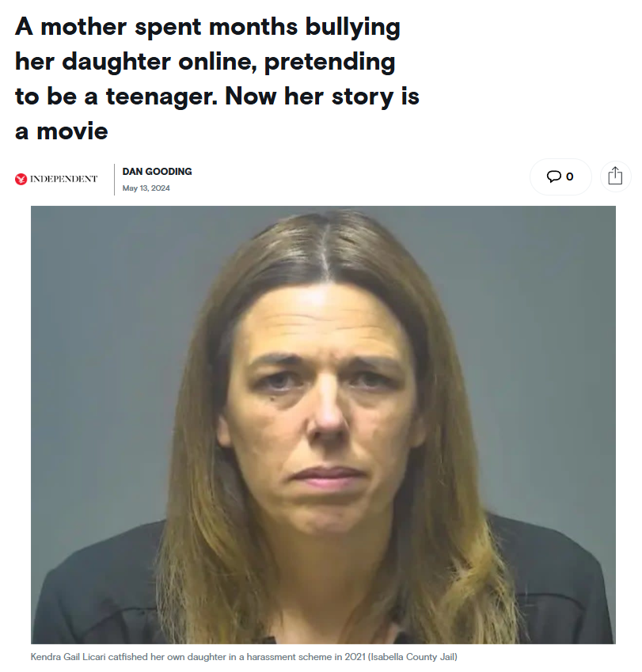Click the headline's first line about mother bullying
This screenshot has height=672, width=642.
pyautogui.click(x=207, y=28)
